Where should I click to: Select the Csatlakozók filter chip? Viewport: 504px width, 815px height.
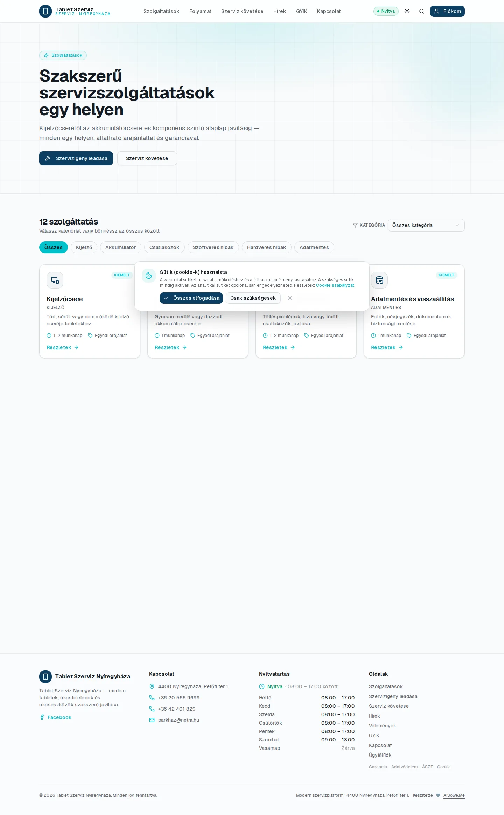click(164, 247)
